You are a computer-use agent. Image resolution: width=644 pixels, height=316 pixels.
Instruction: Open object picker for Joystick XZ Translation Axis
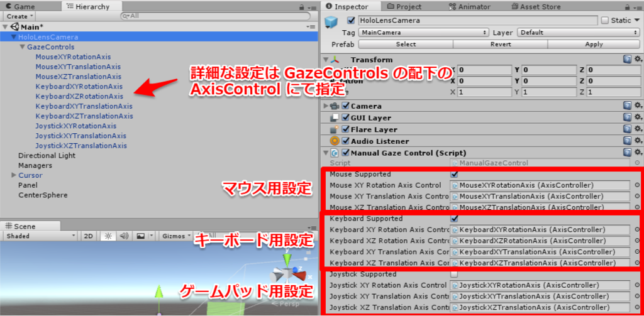[637, 307]
